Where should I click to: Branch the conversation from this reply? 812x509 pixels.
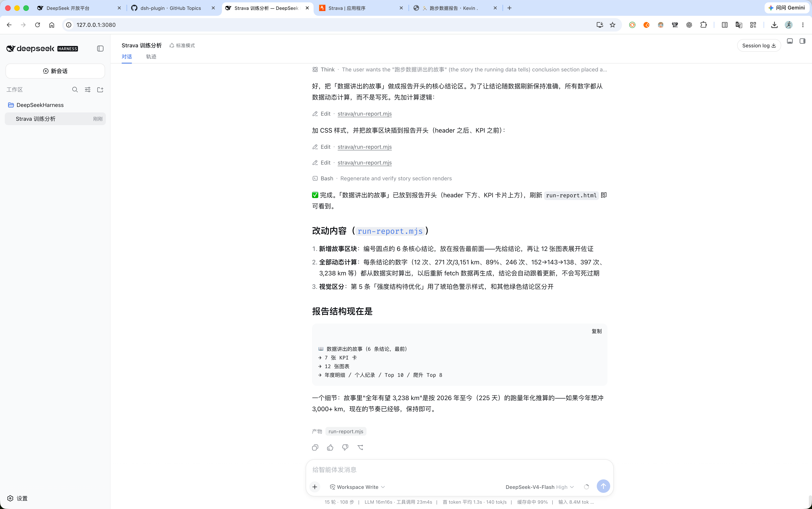point(360,447)
